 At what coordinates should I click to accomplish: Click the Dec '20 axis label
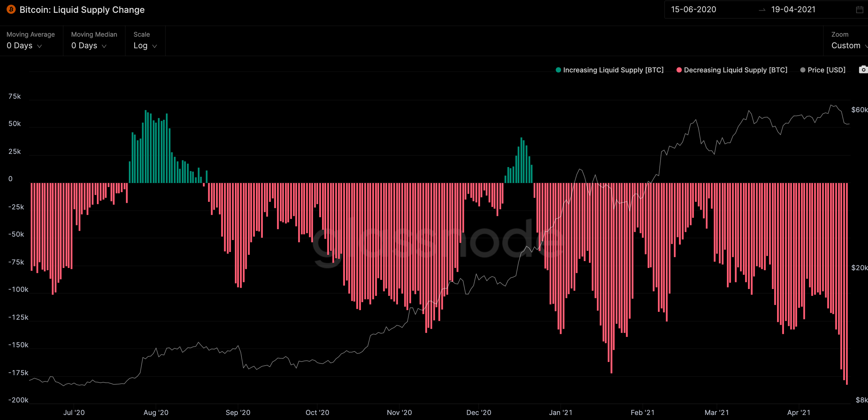coord(479,412)
